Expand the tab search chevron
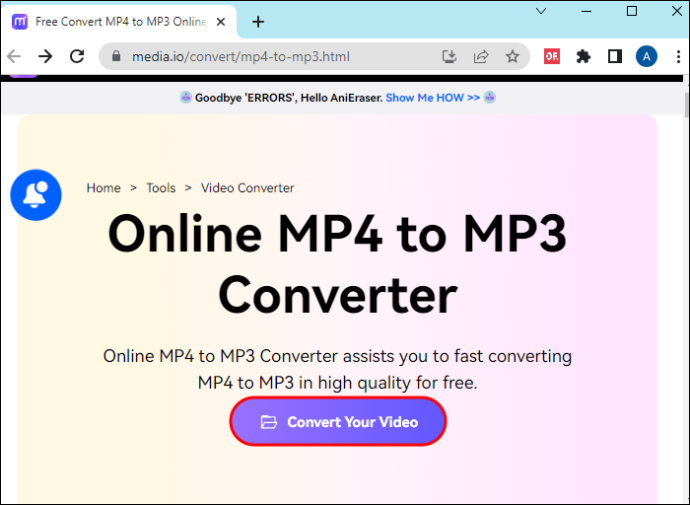The height and width of the screenshot is (505, 690). (541, 11)
